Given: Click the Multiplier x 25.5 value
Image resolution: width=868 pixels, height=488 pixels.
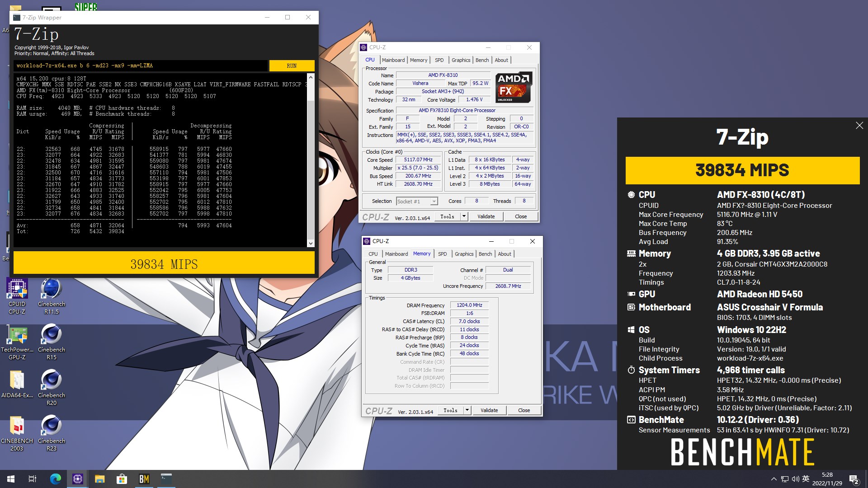Looking at the screenshot, I should click(418, 168).
